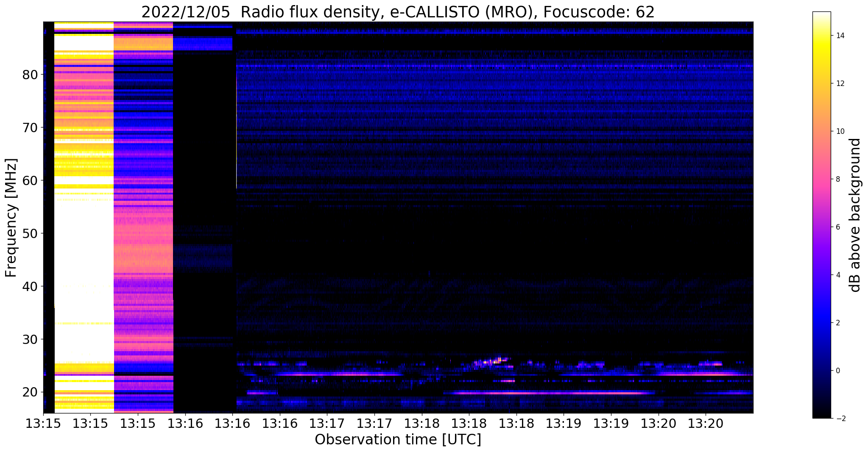
Task: Click the plot title mentioning e-CALLISTO (MRO)
Action: pyautogui.click(x=398, y=12)
